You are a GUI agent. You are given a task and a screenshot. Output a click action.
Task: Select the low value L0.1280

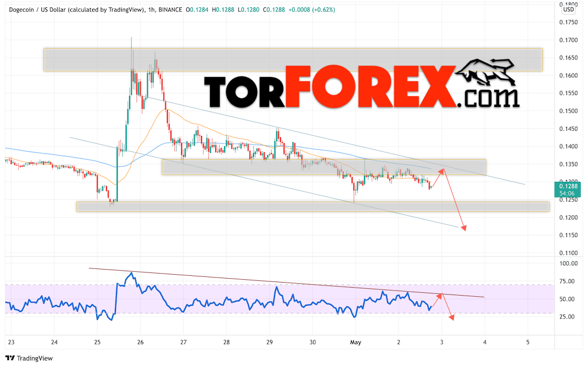point(248,10)
